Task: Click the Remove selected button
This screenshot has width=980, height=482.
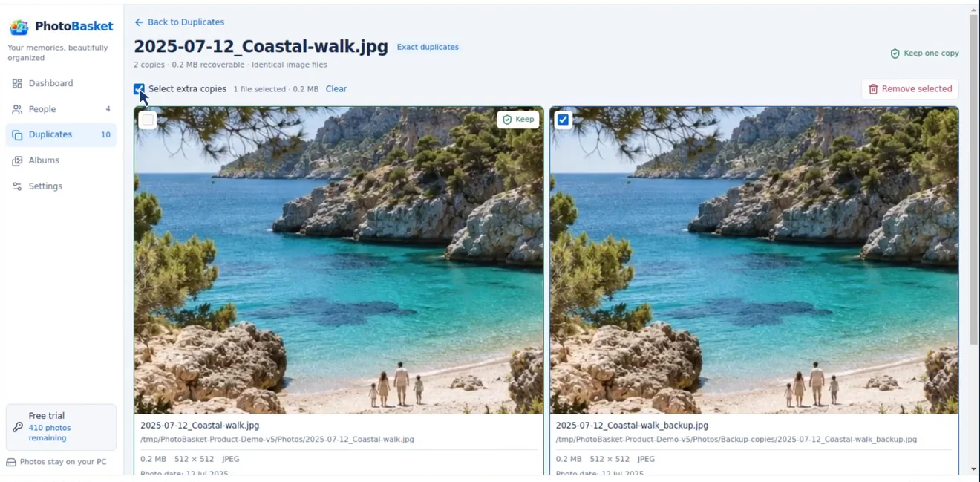Action: tap(910, 89)
